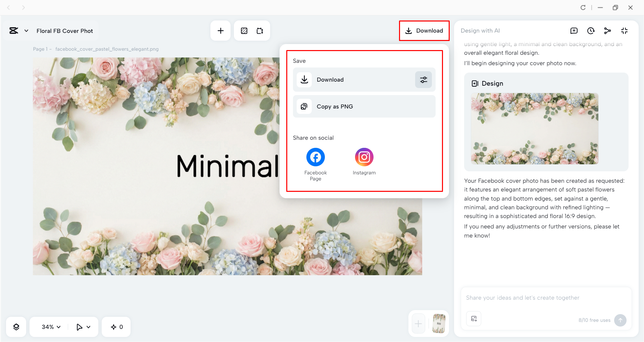Click the page file name label
This screenshot has height=342, width=644.
coord(107,49)
